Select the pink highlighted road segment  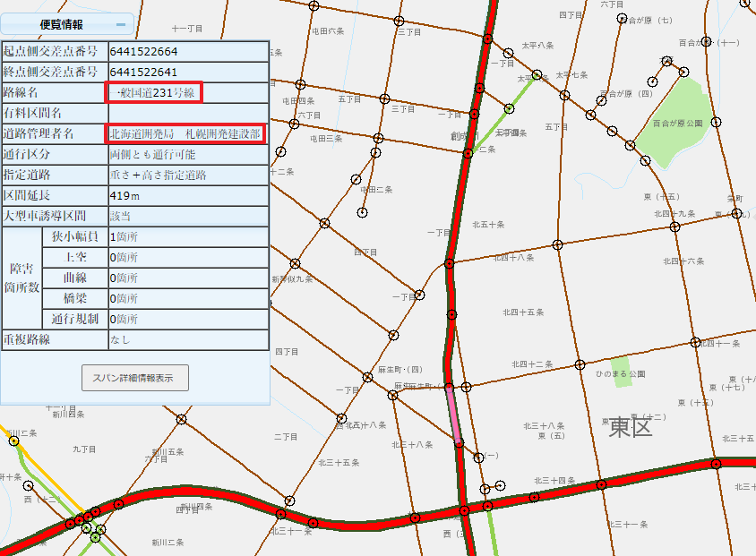pyautogui.click(x=454, y=415)
